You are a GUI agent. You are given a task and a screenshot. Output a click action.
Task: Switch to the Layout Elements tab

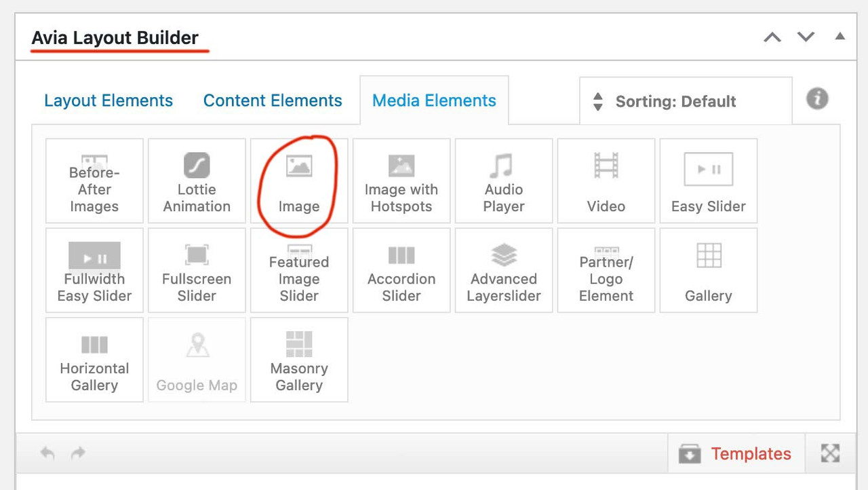[x=108, y=101]
